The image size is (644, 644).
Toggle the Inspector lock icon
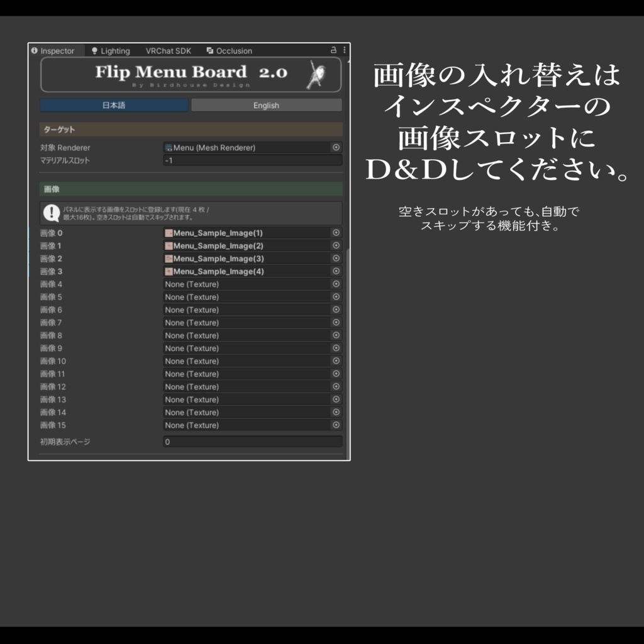[333, 50]
